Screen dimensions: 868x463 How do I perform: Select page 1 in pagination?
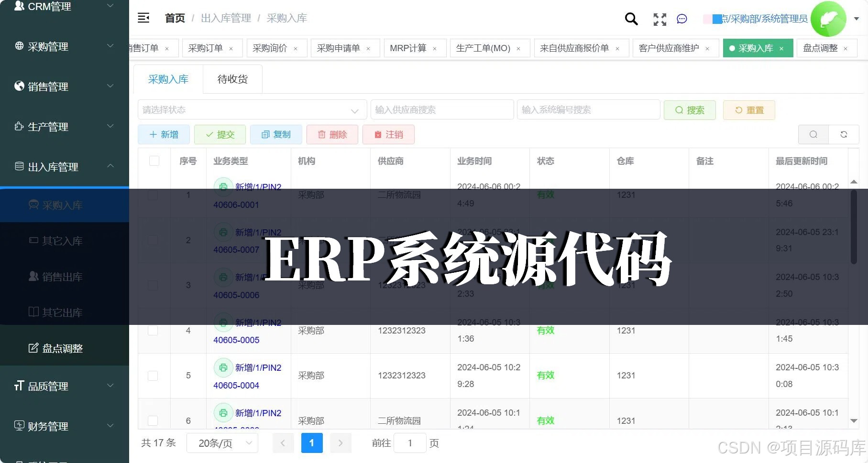coord(312,443)
